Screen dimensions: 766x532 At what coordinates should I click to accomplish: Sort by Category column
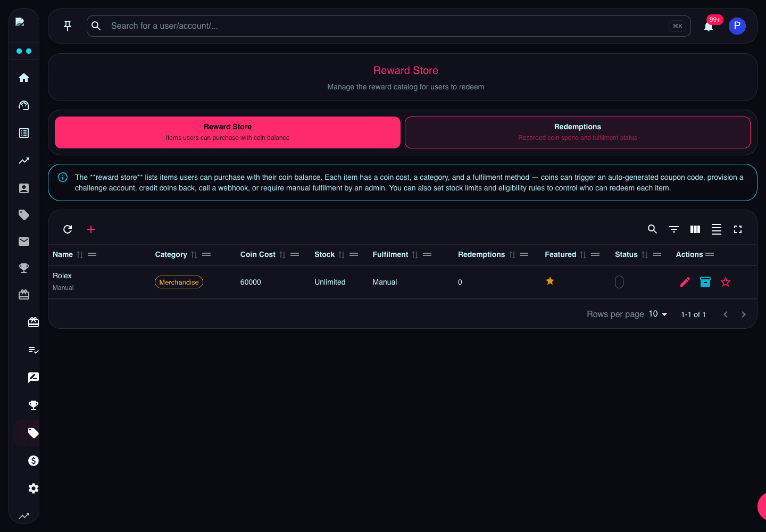tap(194, 255)
